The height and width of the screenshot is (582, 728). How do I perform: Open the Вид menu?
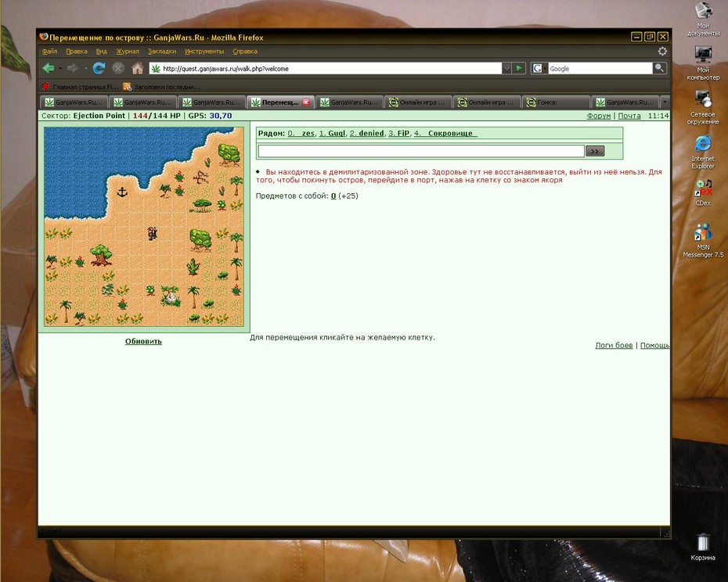pos(101,51)
